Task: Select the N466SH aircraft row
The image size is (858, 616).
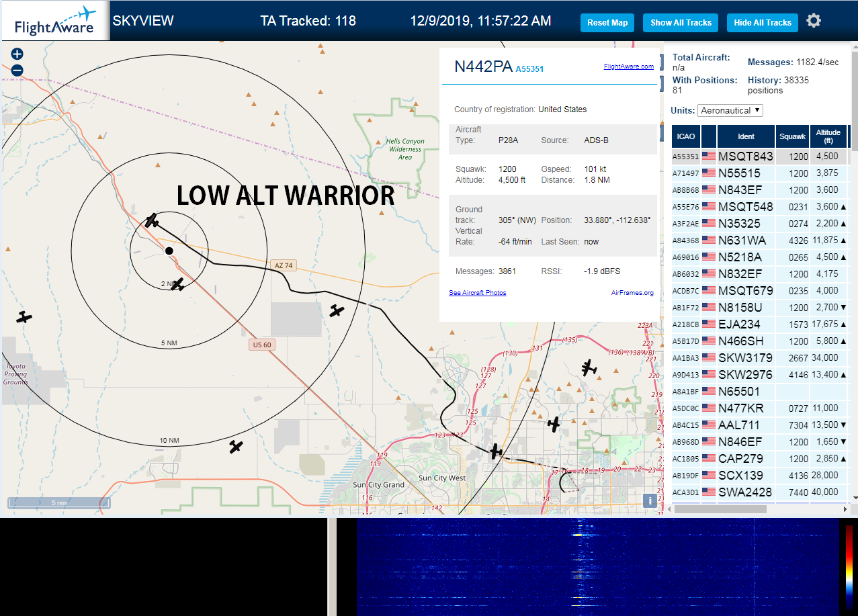Action: coord(760,341)
